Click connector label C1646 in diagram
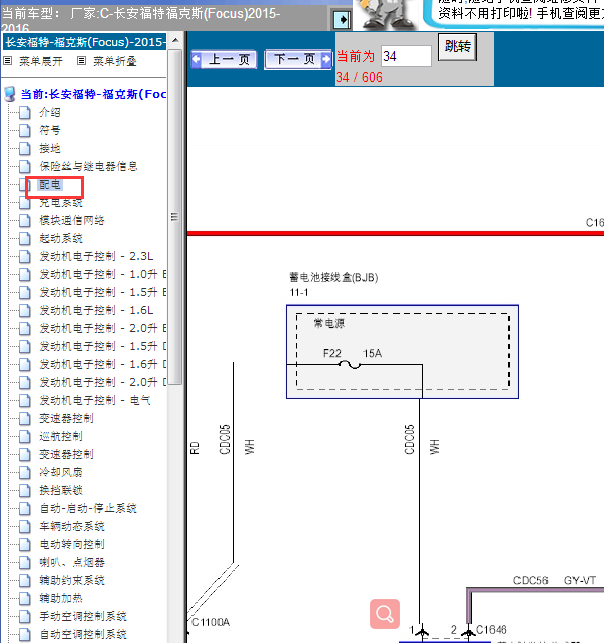Screen dimensions: 604x643 (x=491, y=629)
